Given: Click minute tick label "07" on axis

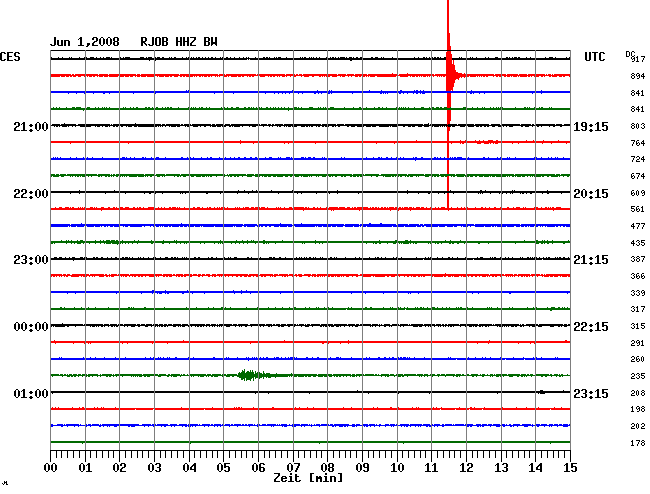Looking at the screenshot, I should (293, 468).
